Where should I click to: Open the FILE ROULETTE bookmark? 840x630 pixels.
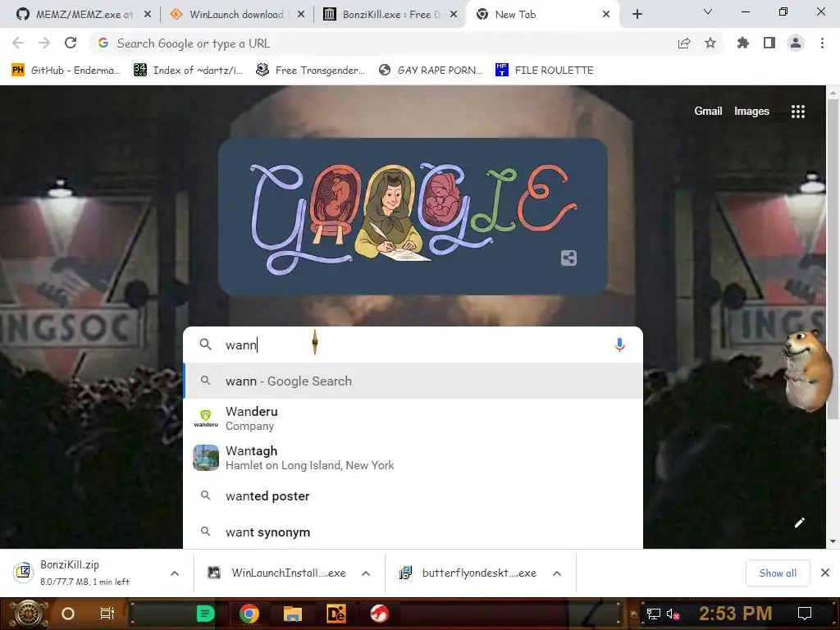coord(545,71)
